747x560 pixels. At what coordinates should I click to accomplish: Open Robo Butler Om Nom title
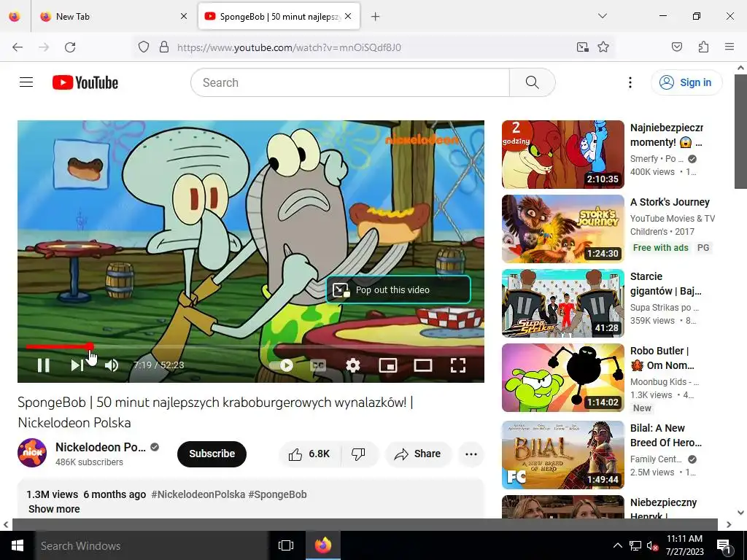(662, 358)
